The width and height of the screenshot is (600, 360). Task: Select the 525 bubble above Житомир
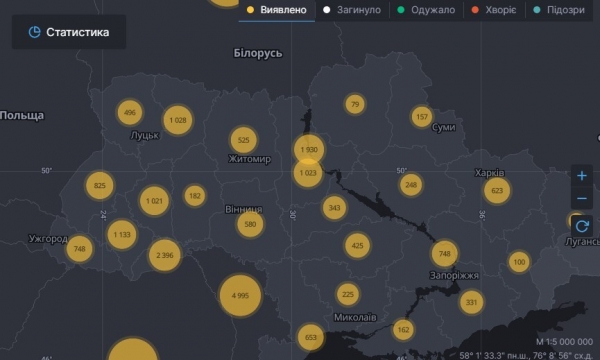click(x=243, y=140)
